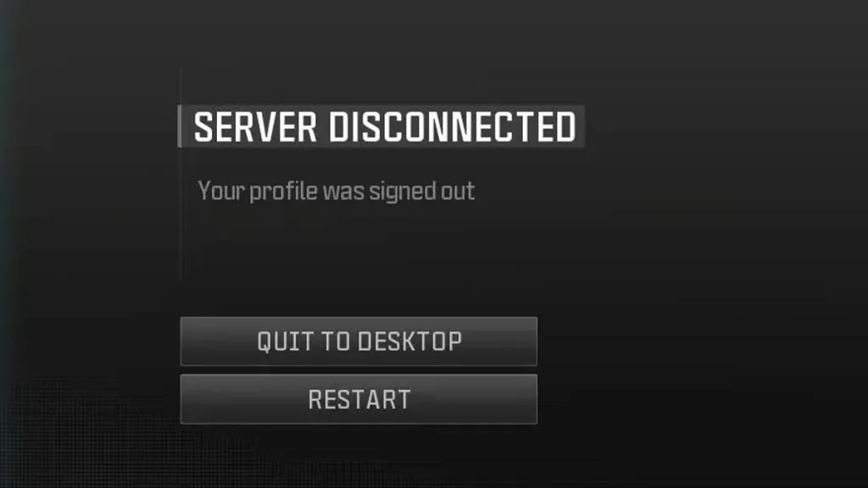Click the Server Disconnected heading
Image resolution: width=868 pixels, height=488 pixels.
coord(385,127)
